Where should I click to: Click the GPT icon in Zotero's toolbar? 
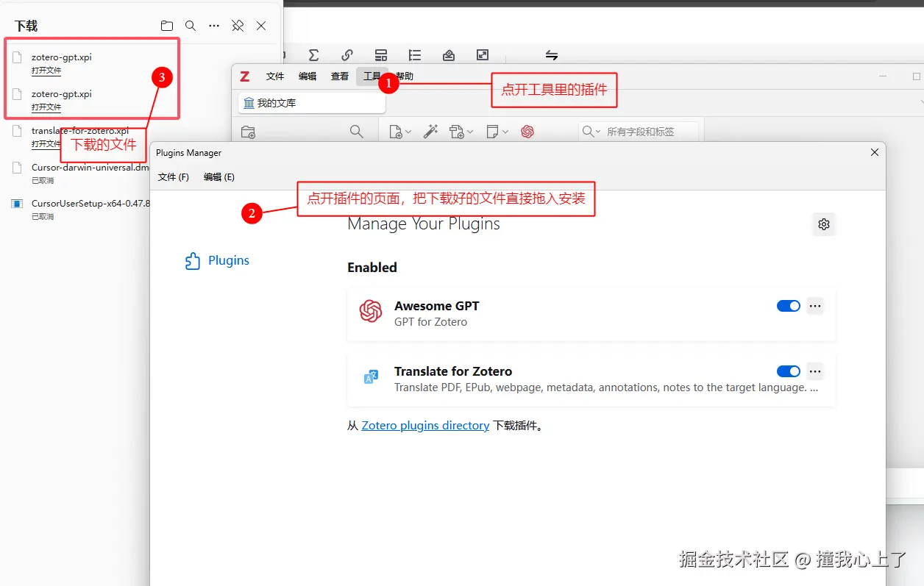click(527, 131)
